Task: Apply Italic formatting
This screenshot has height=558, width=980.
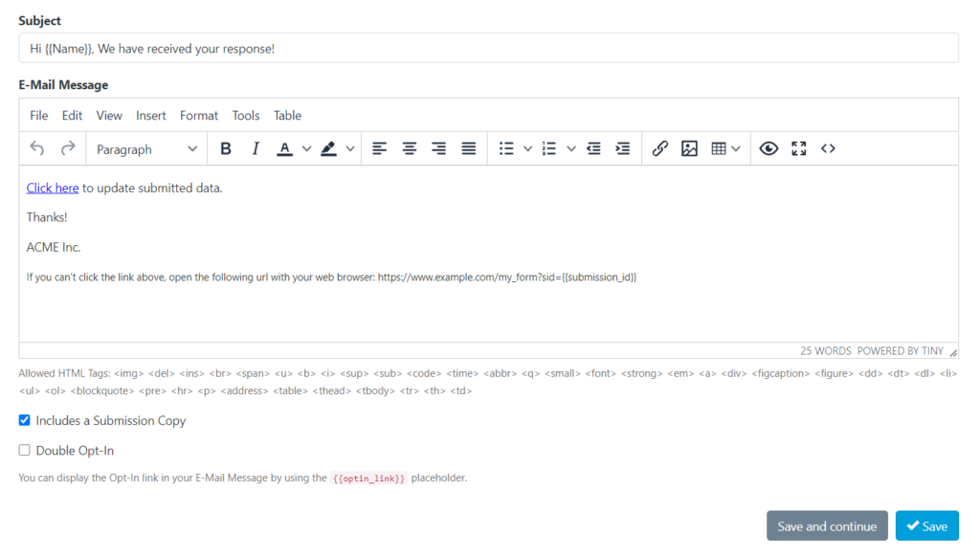Action: 256,148
